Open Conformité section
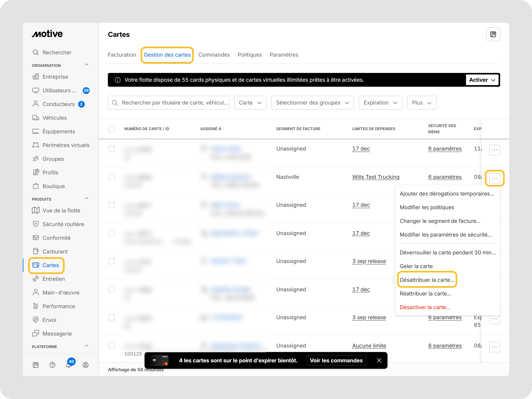This screenshot has width=532, height=399. [x=51, y=238]
